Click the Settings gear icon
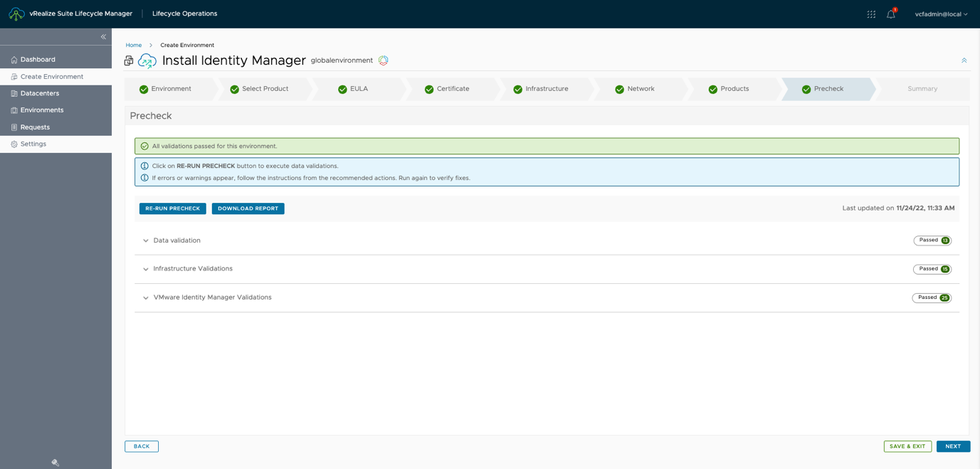 (14, 144)
